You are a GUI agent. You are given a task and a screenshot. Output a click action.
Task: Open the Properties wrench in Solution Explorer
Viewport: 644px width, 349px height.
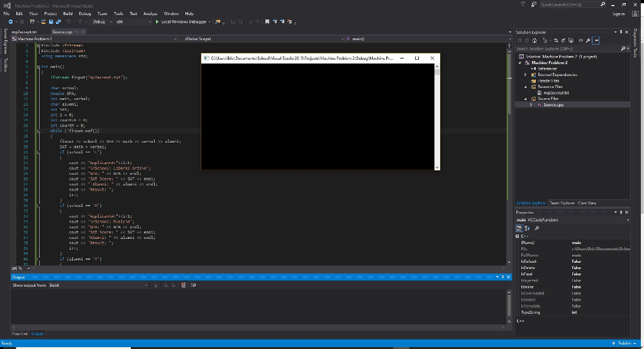click(x=588, y=40)
